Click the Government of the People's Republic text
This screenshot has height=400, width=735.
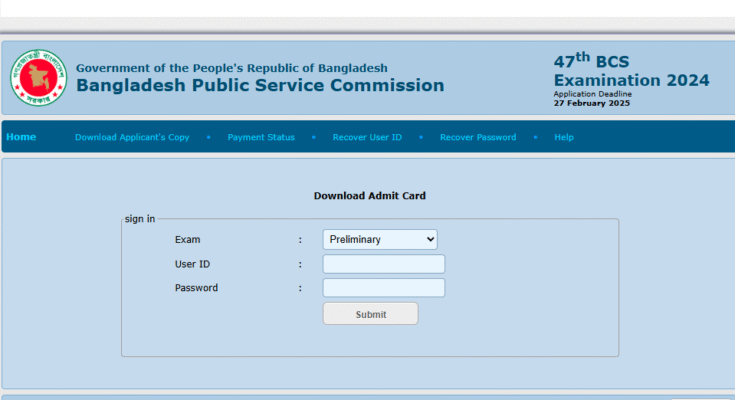(232, 68)
